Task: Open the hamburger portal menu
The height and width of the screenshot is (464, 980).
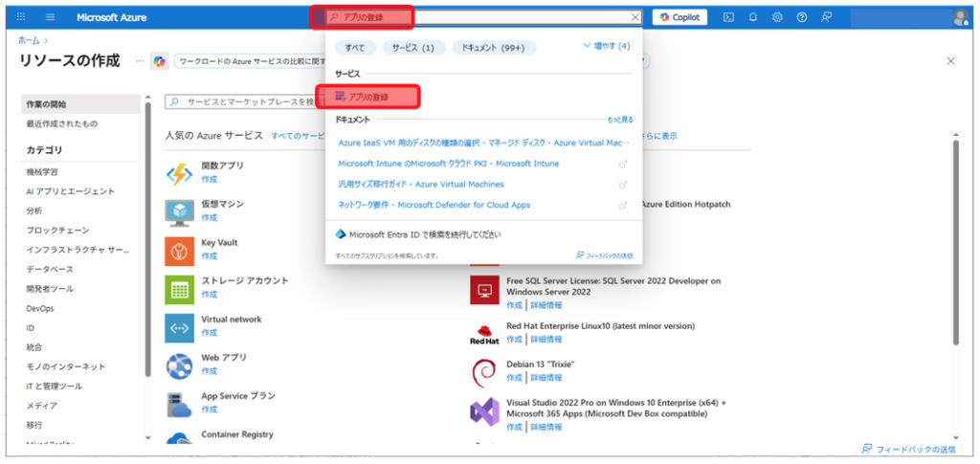Action: point(50,17)
